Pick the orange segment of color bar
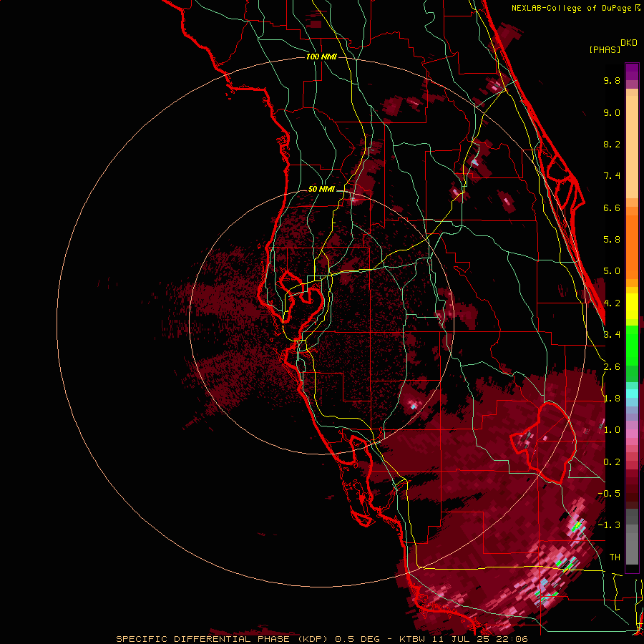 pyautogui.click(x=632, y=247)
